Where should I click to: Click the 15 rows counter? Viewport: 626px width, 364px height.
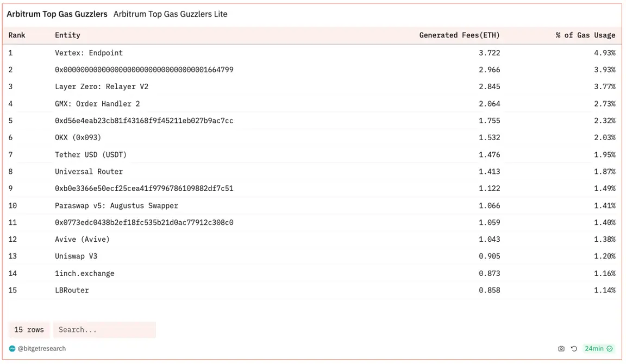point(29,330)
